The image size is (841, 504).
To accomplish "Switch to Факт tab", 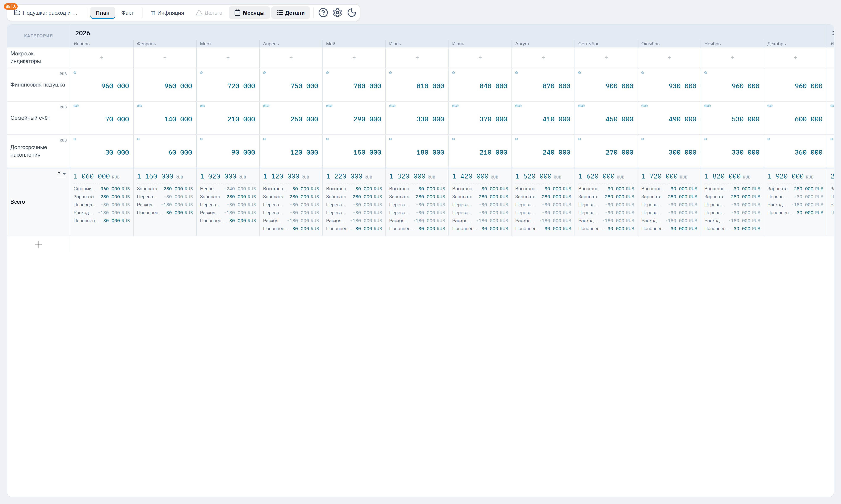I will click(x=127, y=13).
